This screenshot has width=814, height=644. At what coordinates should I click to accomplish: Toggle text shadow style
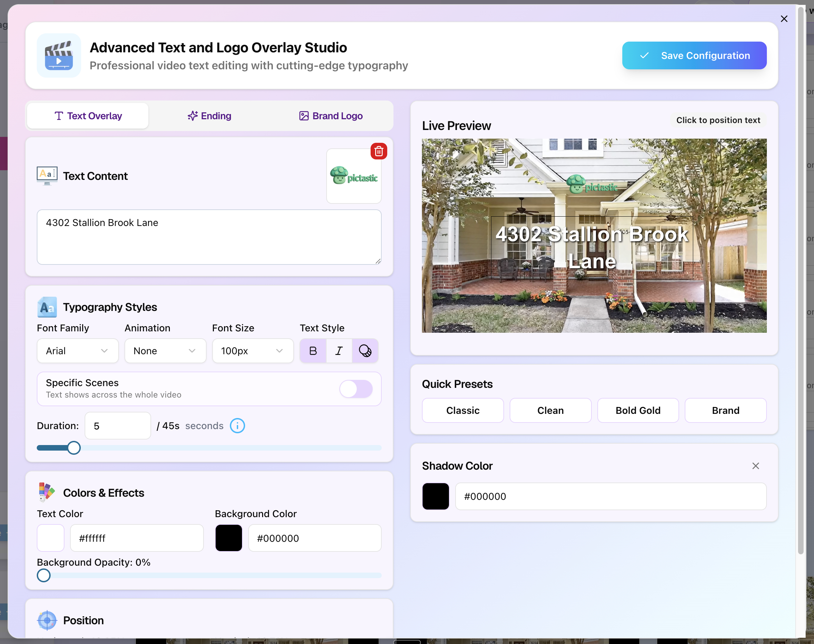coord(365,351)
